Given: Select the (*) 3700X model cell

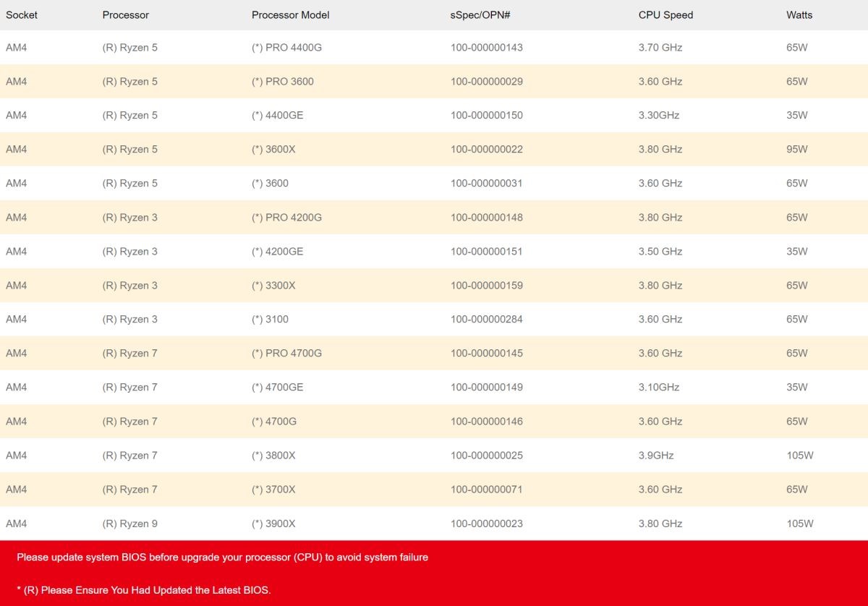Looking at the screenshot, I should click(x=273, y=490).
